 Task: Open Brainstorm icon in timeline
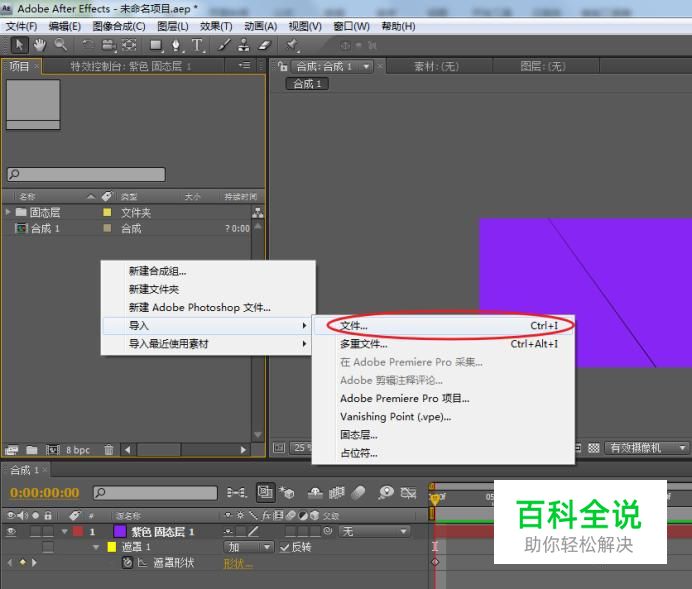[x=386, y=492]
